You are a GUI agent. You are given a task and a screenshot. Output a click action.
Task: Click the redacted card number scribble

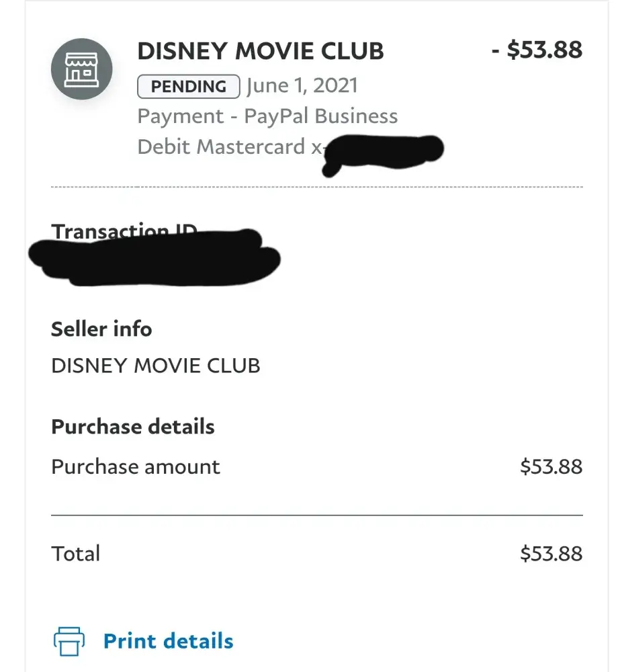click(383, 151)
